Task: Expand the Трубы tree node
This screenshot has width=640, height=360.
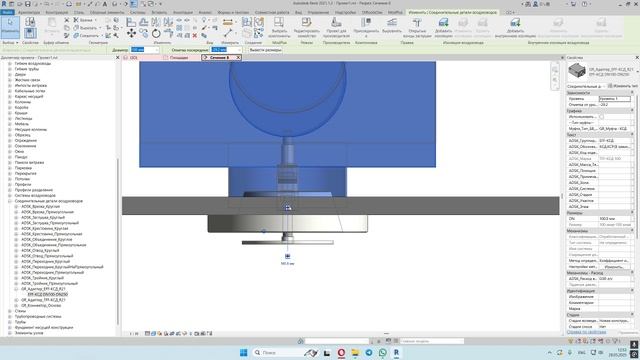Action: pyautogui.click(x=10, y=322)
